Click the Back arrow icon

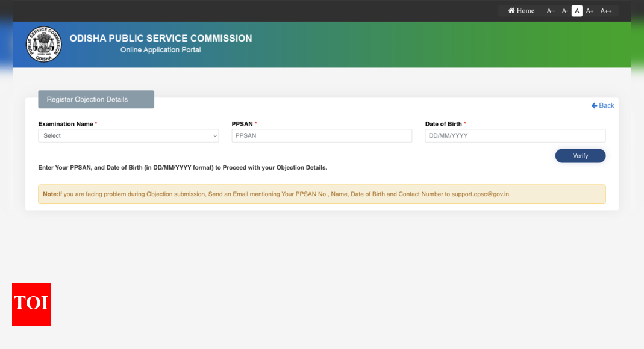[595, 106]
